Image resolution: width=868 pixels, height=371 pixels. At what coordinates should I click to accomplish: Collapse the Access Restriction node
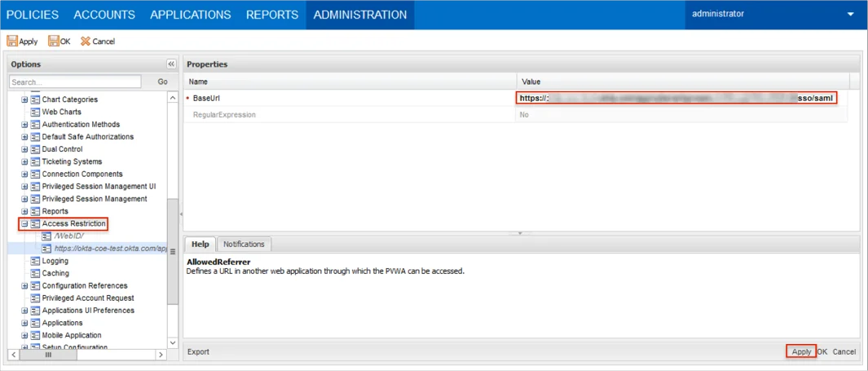pyautogui.click(x=24, y=223)
